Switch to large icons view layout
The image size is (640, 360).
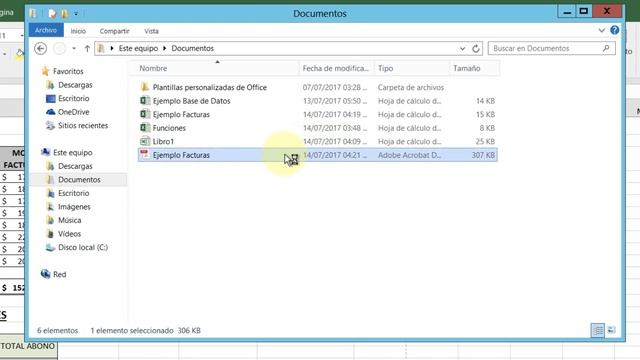pos(611,330)
